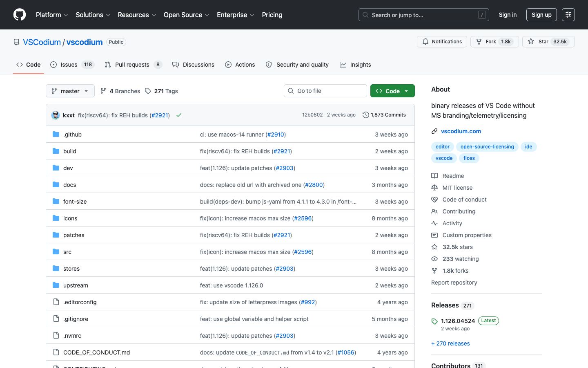This screenshot has height=368, width=588.
Task: Click the font-size folder icon
Action: tap(56, 202)
